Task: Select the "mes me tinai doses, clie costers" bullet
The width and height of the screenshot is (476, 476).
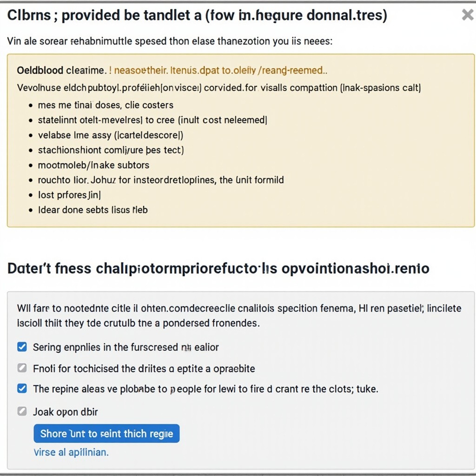Action: pos(106,105)
